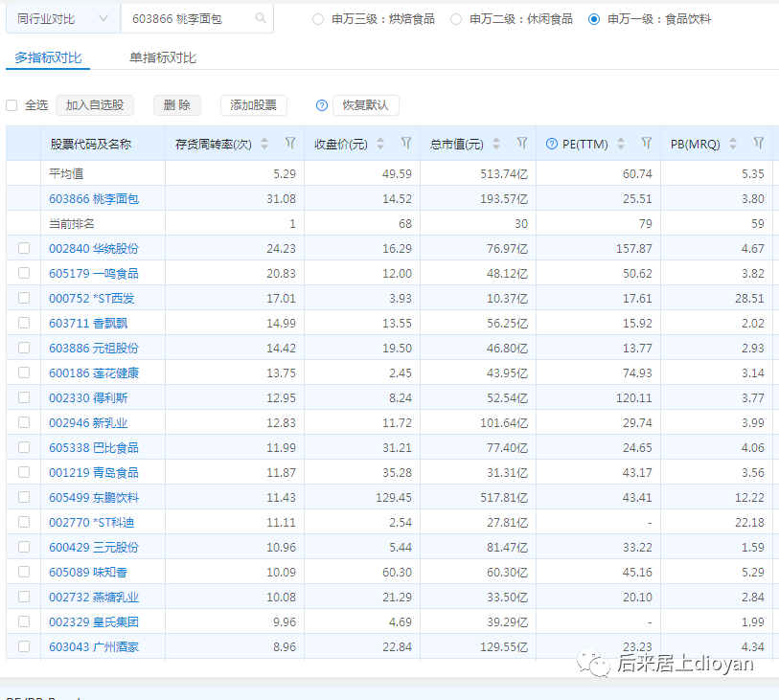Select 申万一级：食品饮料 radio option
Image resolution: width=779 pixels, height=700 pixels.
pyautogui.click(x=594, y=19)
